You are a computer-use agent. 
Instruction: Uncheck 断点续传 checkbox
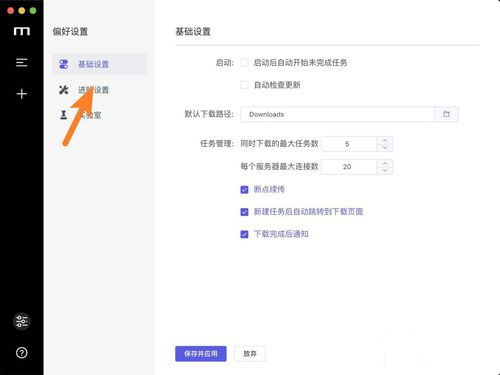click(244, 190)
